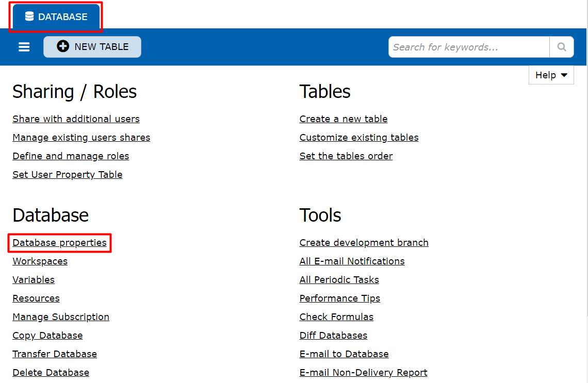This screenshot has height=383, width=588.
Task: Open Define and manage roles
Action: click(71, 156)
